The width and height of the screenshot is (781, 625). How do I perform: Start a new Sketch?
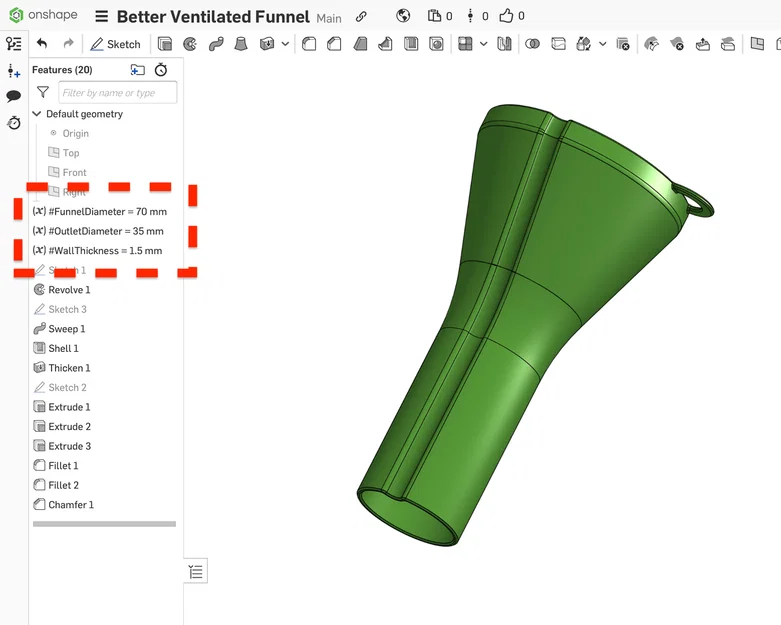pyautogui.click(x=116, y=44)
